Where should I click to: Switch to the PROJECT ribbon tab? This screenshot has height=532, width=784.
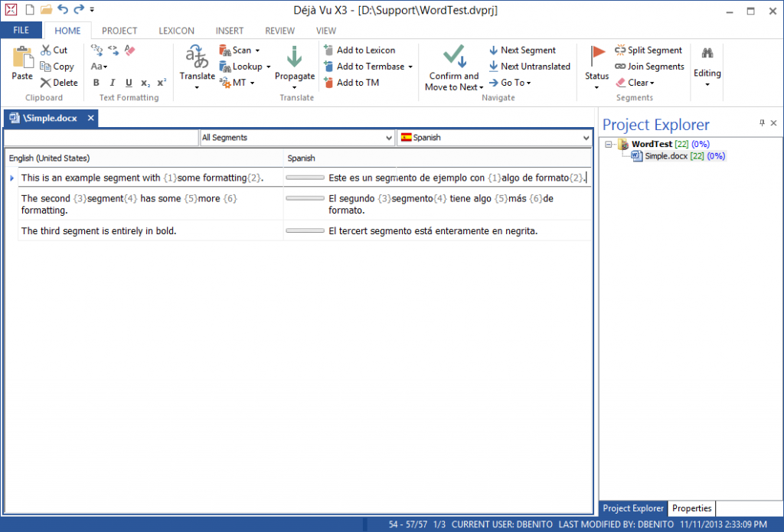[x=119, y=31]
